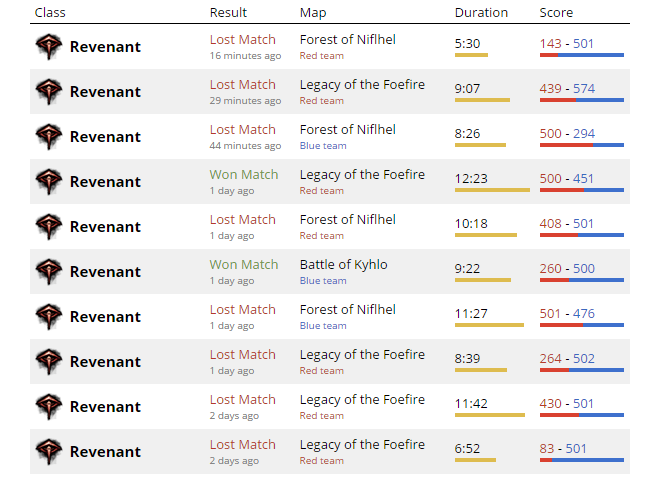Click the Won Match result for 12:23 game
Viewport: 650px width, 491px height.
click(x=244, y=175)
